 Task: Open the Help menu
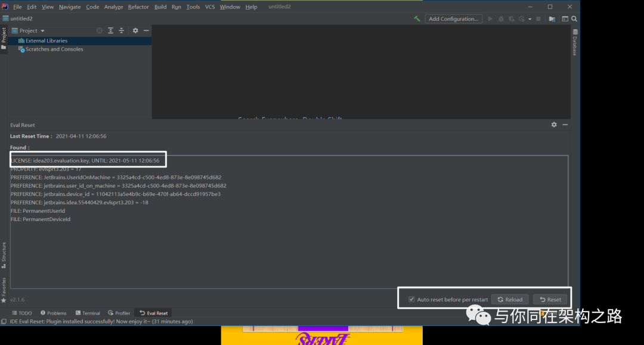pyautogui.click(x=252, y=7)
